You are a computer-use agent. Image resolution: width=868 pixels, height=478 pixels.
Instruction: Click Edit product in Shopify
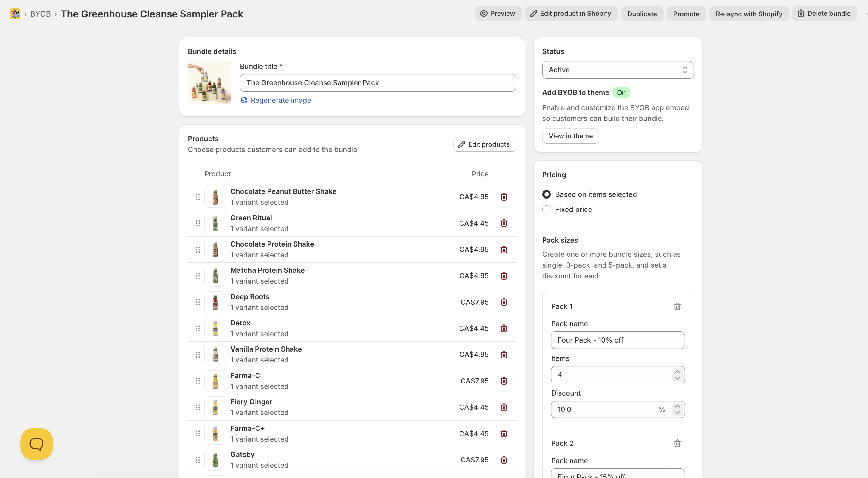click(571, 14)
